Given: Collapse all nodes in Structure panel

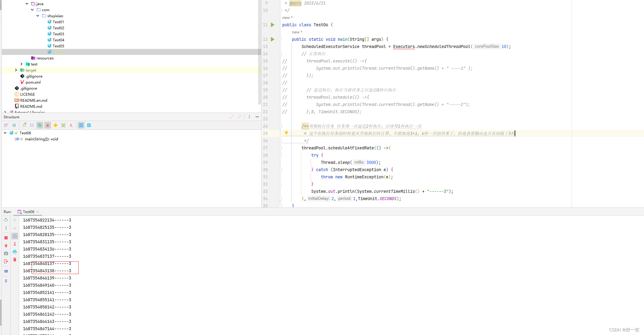Looking at the screenshot, I should point(239,117).
